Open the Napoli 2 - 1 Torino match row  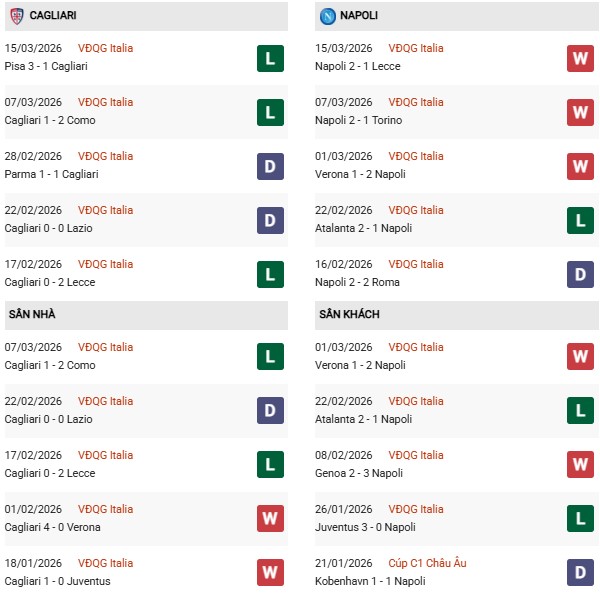click(361, 120)
